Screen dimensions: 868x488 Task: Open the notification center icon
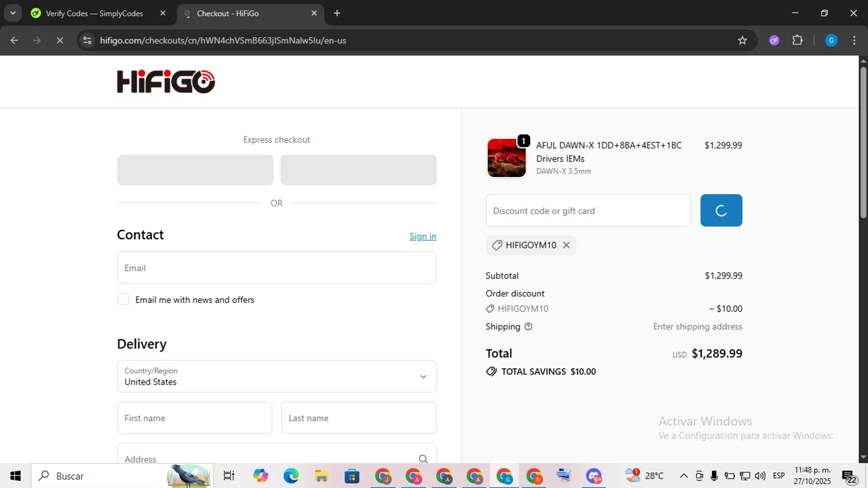[849, 477]
